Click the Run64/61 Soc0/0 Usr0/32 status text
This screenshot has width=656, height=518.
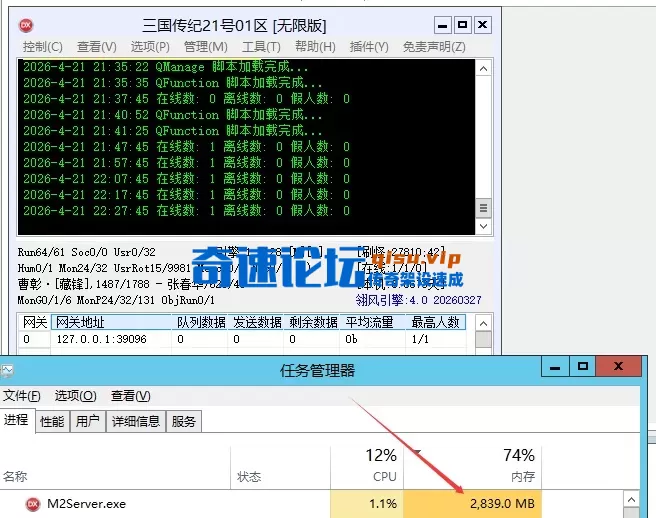click(87, 252)
